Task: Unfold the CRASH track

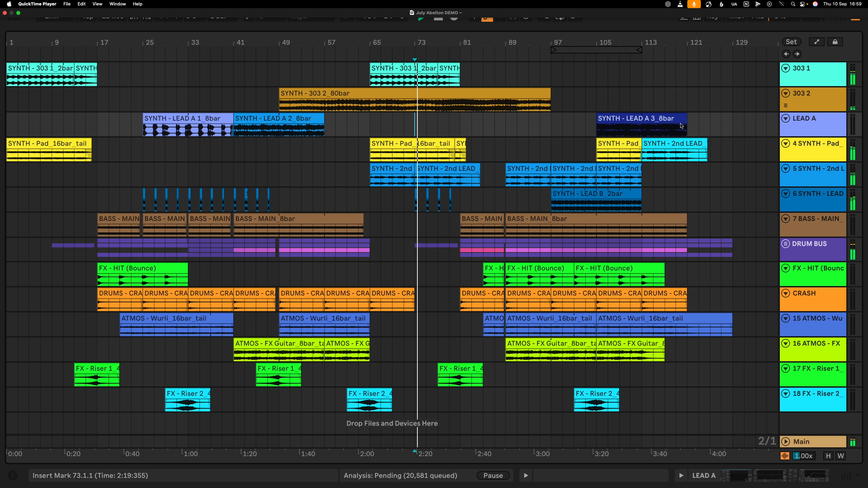Action: tap(786, 293)
